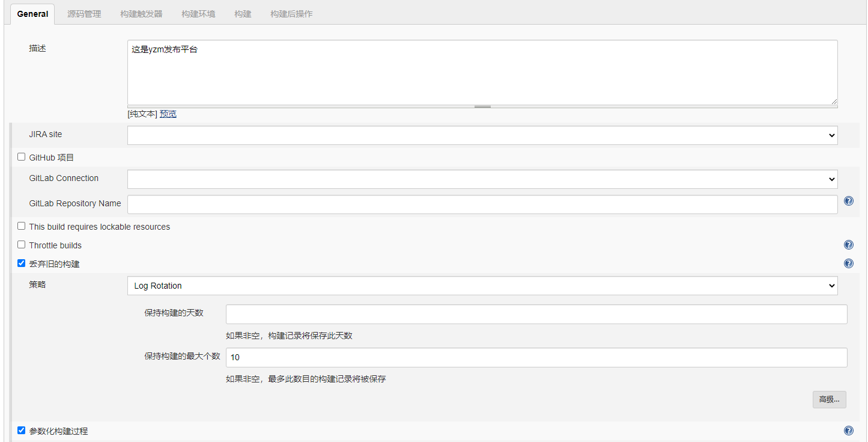Click the resize handle bar under 描述 textarea
Image resolution: width=868 pixels, height=442 pixels.
coord(482,106)
